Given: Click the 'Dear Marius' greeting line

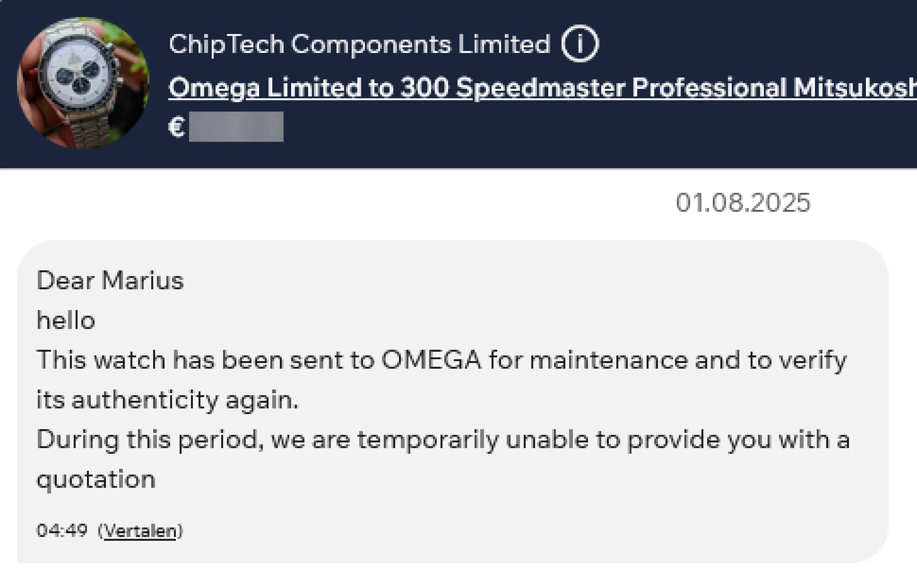Looking at the screenshot, I should click(110, 280).
